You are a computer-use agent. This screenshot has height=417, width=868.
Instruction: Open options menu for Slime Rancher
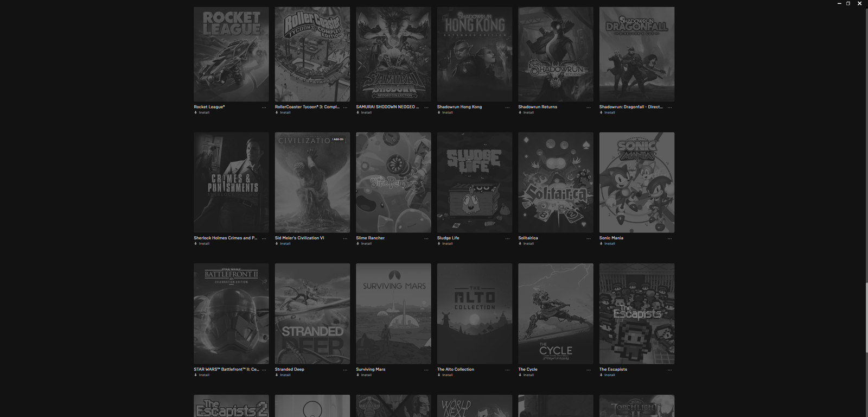(426, 238)
